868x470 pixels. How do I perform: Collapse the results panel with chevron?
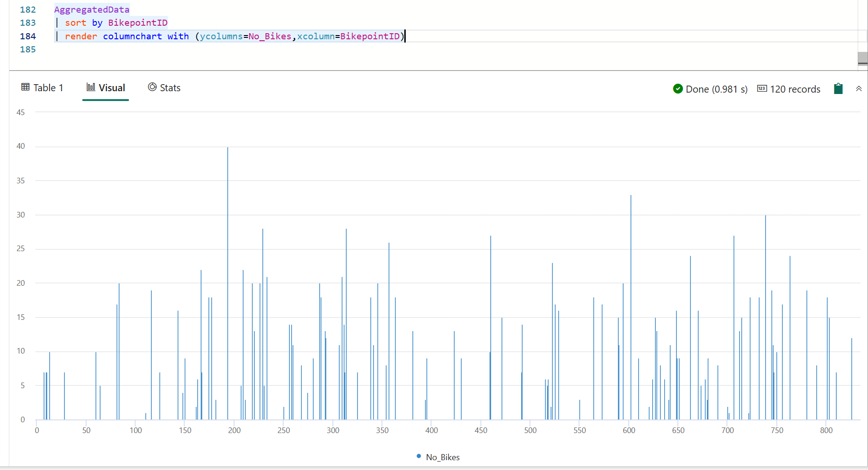tap(859, 89)
